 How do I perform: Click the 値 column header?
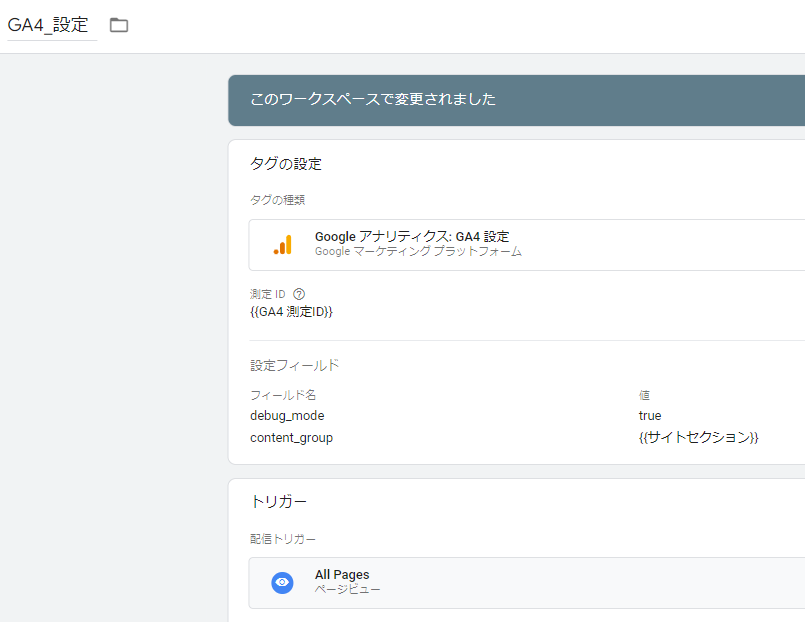(644, 395)
